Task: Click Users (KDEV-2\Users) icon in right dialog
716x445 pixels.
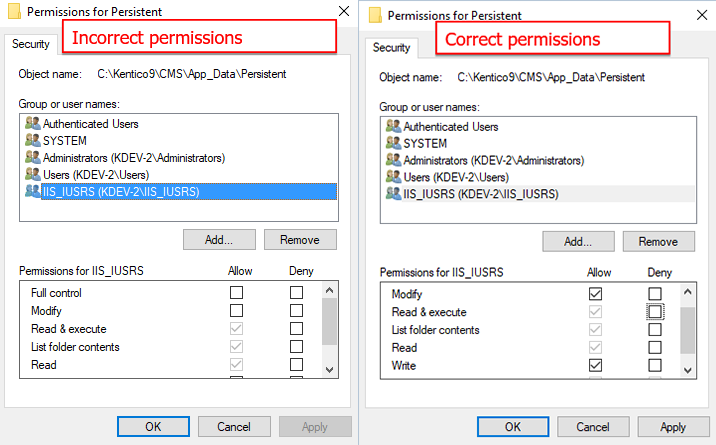Action: pyautogui.click(x=393, y=177)
